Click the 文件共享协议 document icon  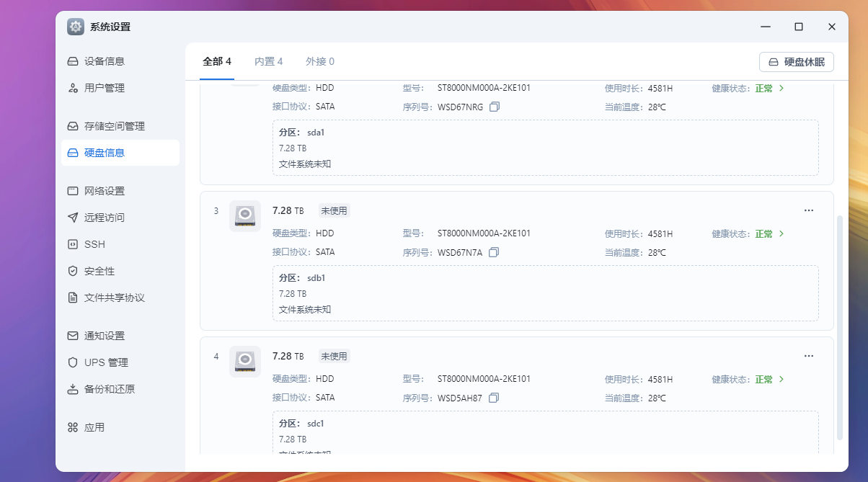72,298
